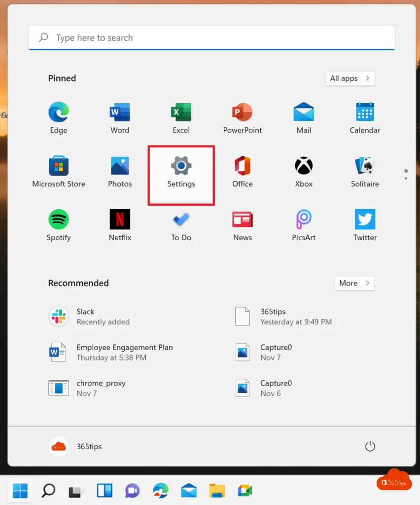Open the Xbox app
The height and width of the screenshot is (505, 420).
tap(304, 172)
